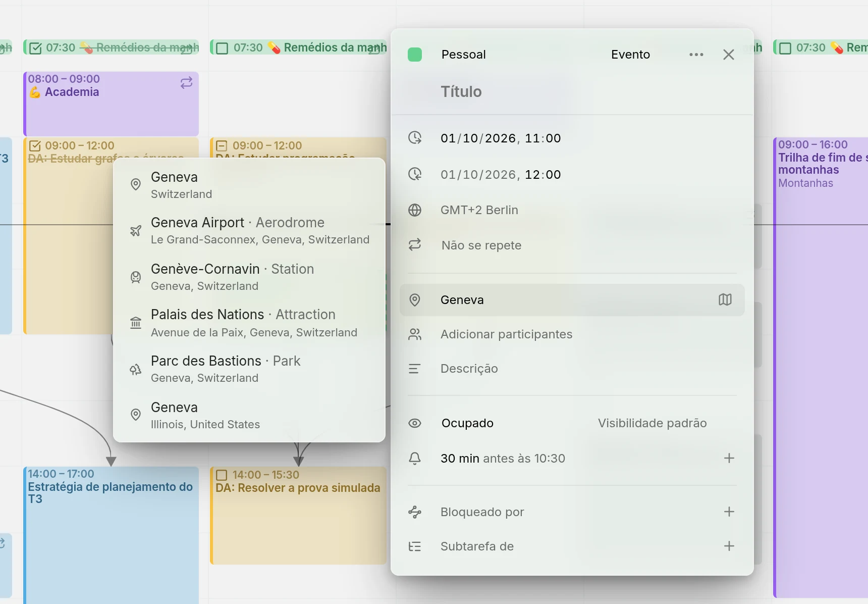The height and width of the screenshot is (604, 868).
Task: Select Geneva Airport Aerodrome suggestion
Action: pos(249,231)
